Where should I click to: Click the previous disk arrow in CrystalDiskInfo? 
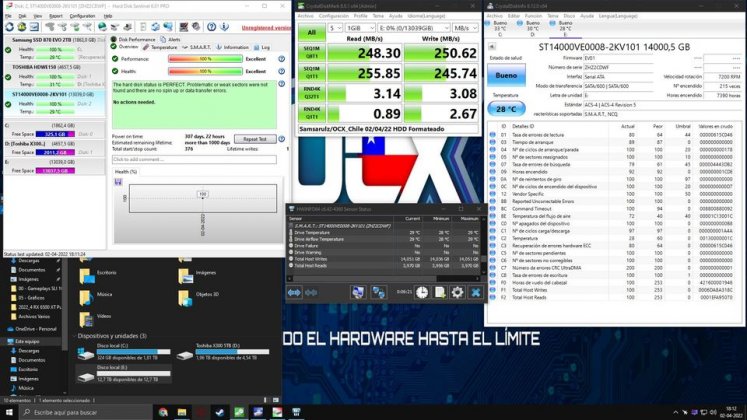(x=492, y=46)
